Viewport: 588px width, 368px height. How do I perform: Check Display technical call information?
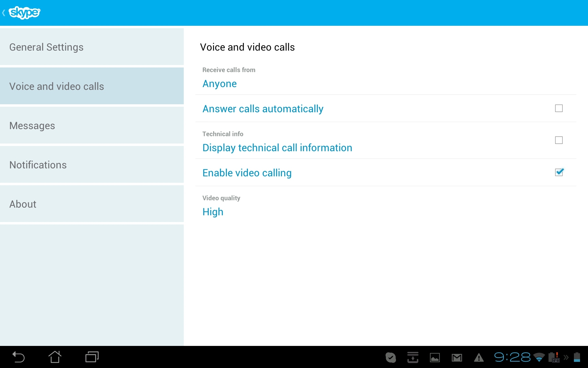[x=559, y=140]
